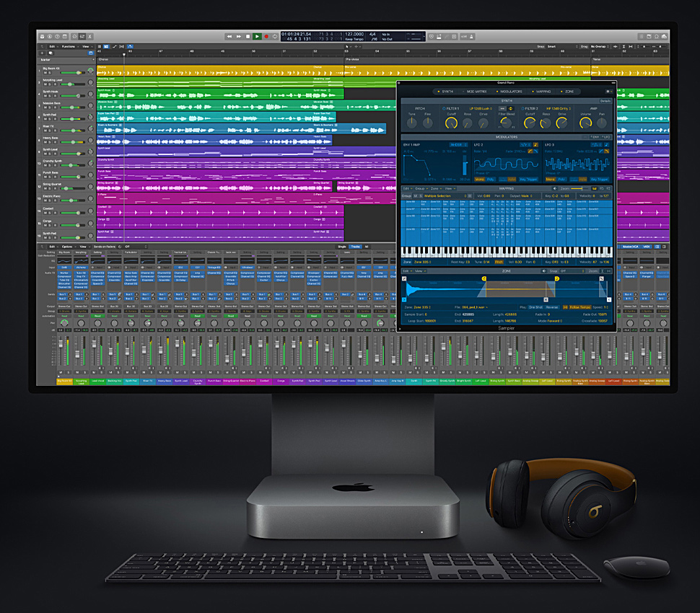Viewport: 700px width, 613px height.
Task: Toggle the Count-in button in the control bar
Action: pyautogui.click(x=464, y=37)
